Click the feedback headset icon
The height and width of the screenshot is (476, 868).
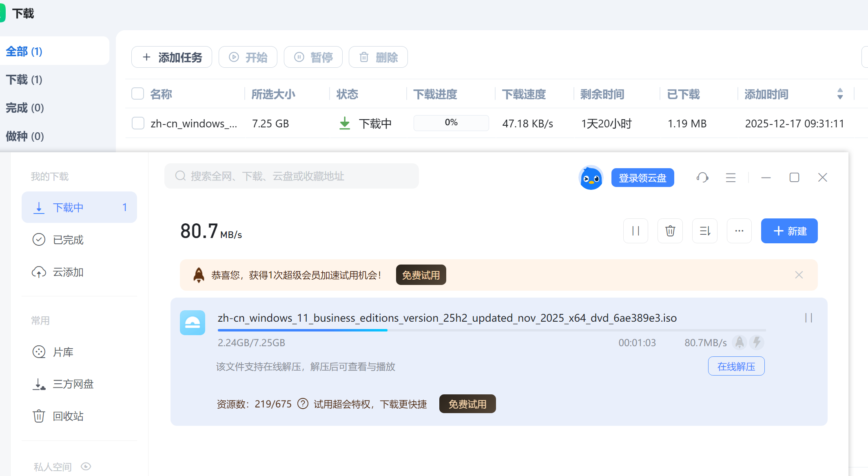click(702, 177)
